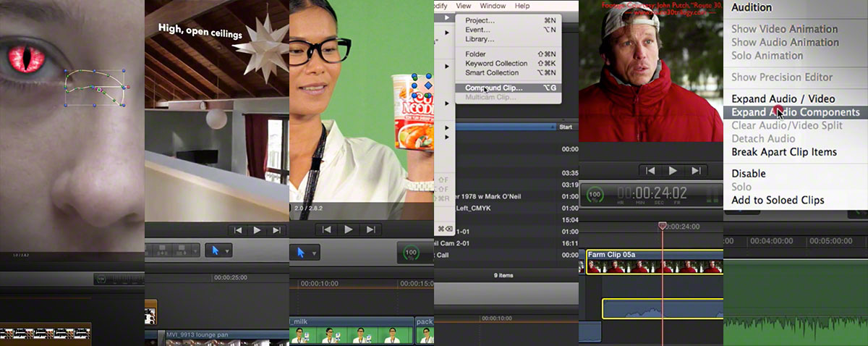868x346 pixels.
Task: Play the green-screen noodle clip viewer
Action: click(x=349, y=229)
